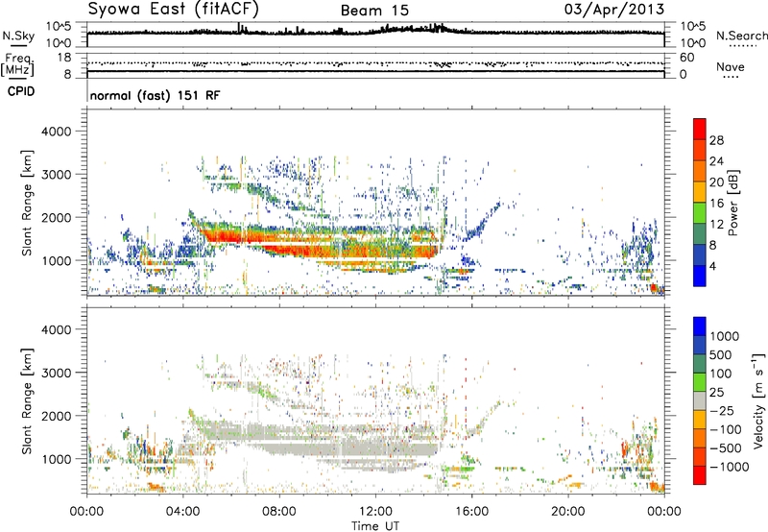Click the 'Velocity [m s-1]' colorbar label

point(758,400)
